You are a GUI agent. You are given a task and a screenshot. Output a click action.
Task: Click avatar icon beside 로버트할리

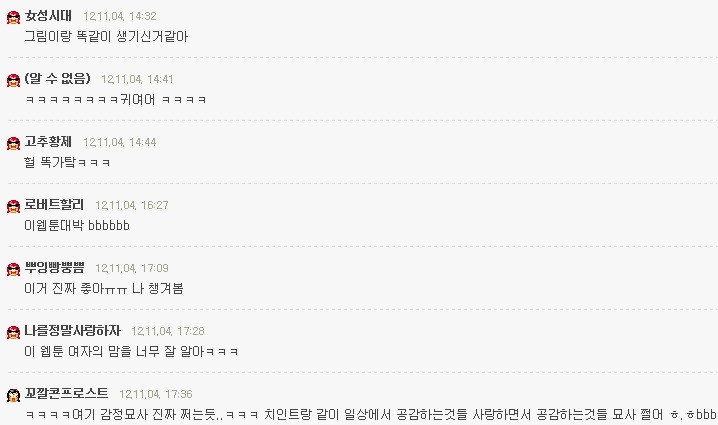point(13,206)
